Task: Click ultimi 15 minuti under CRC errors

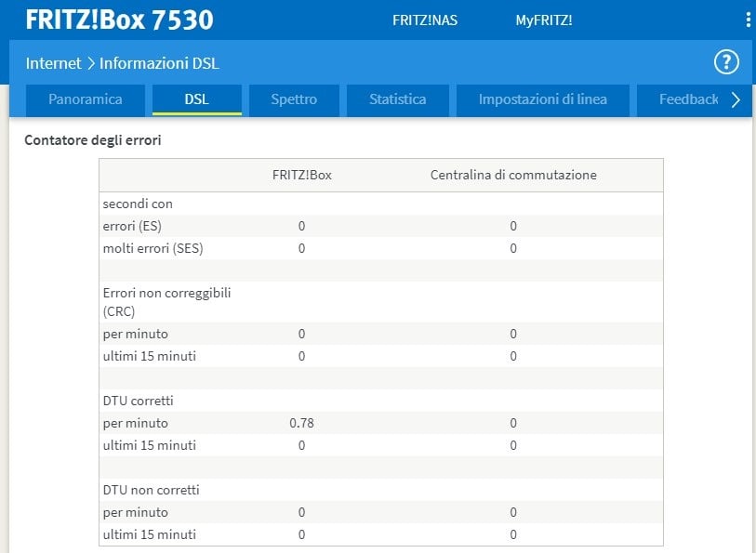Action: [x=150, y=356]
